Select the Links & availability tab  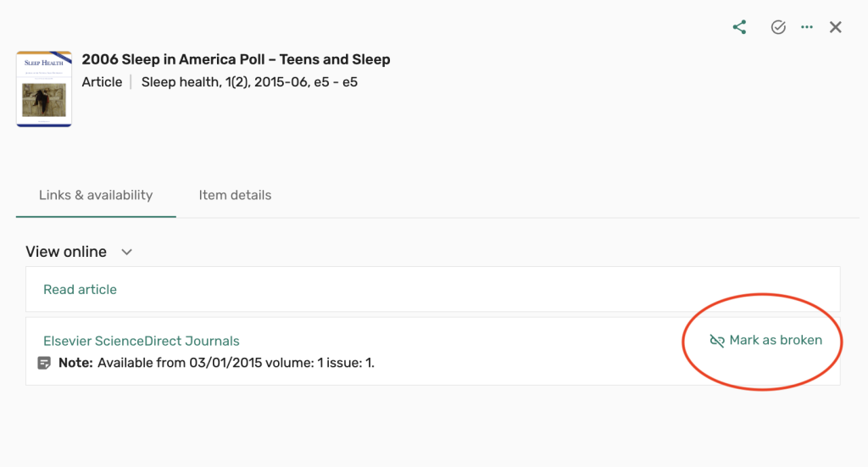[96, 195]
